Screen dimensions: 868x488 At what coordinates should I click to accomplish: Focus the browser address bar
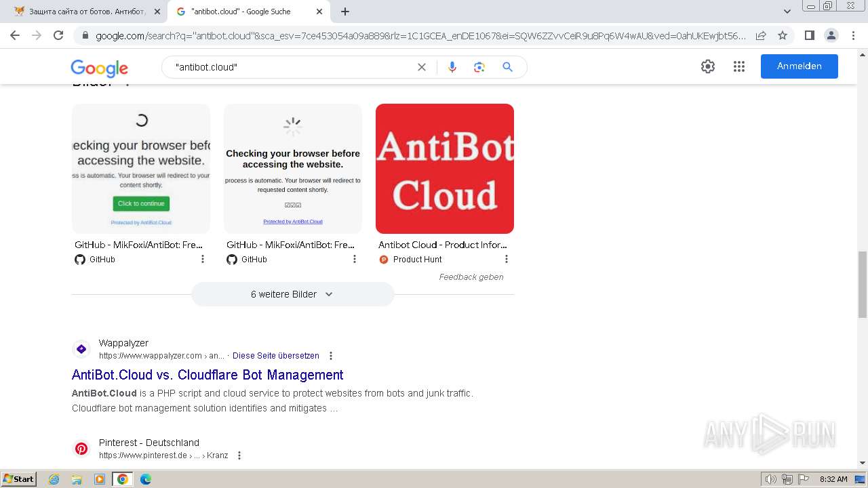[x=420, y=35]
